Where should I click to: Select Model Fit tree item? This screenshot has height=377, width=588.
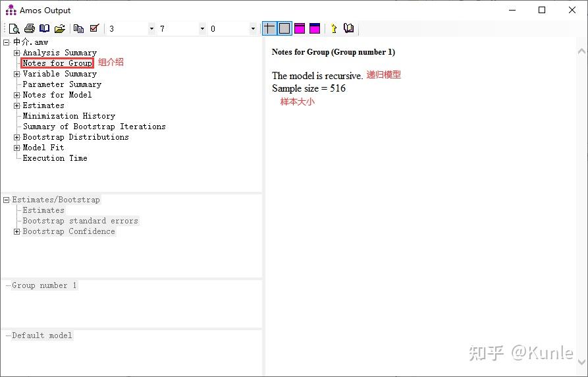[x=43, y=147]
